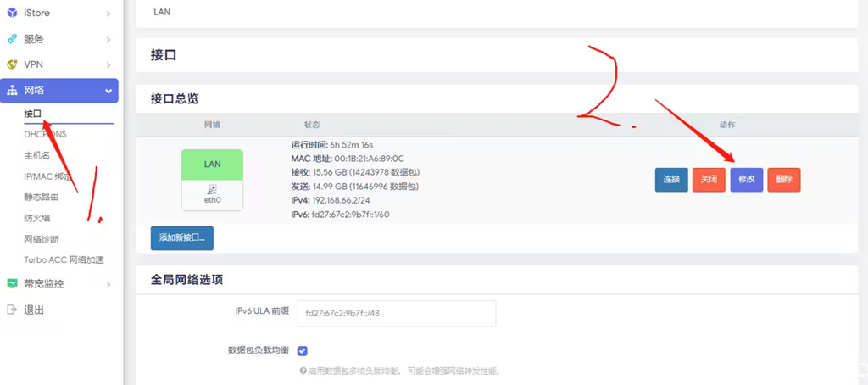868x385 pixels.
Task: Expand the VPN menu chevron
Action: pyautogui.click(x=108, y=64)
